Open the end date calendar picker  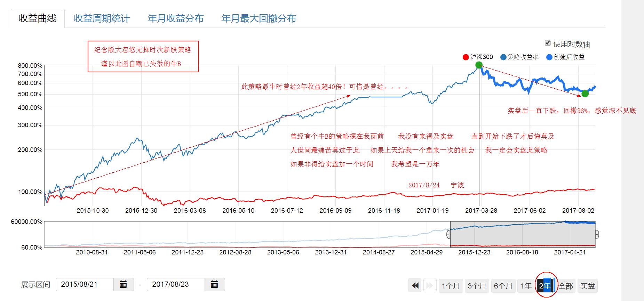click(215, 284)
